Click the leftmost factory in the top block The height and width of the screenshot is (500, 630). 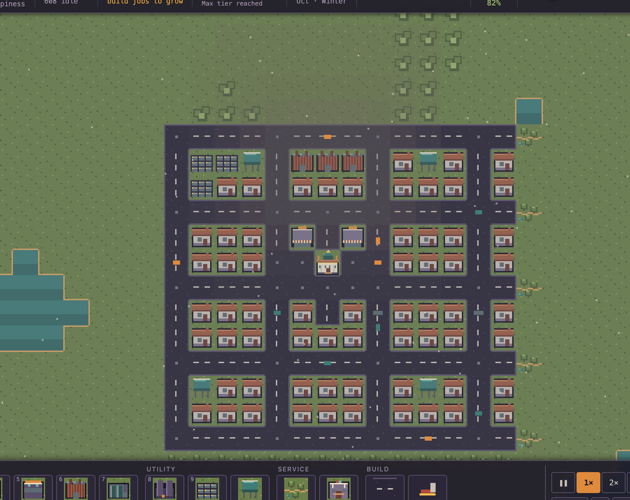[x=302, y=162]
